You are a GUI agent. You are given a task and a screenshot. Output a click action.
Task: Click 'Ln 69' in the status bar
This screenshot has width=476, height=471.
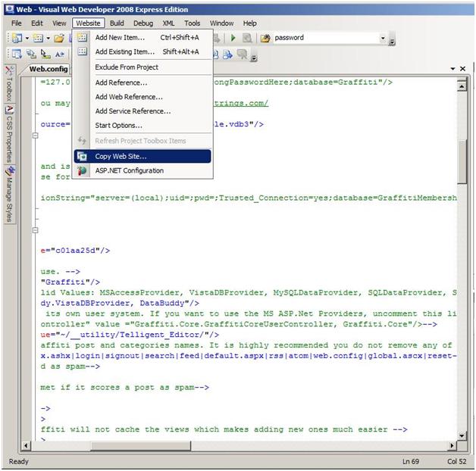tap(411, 461)
